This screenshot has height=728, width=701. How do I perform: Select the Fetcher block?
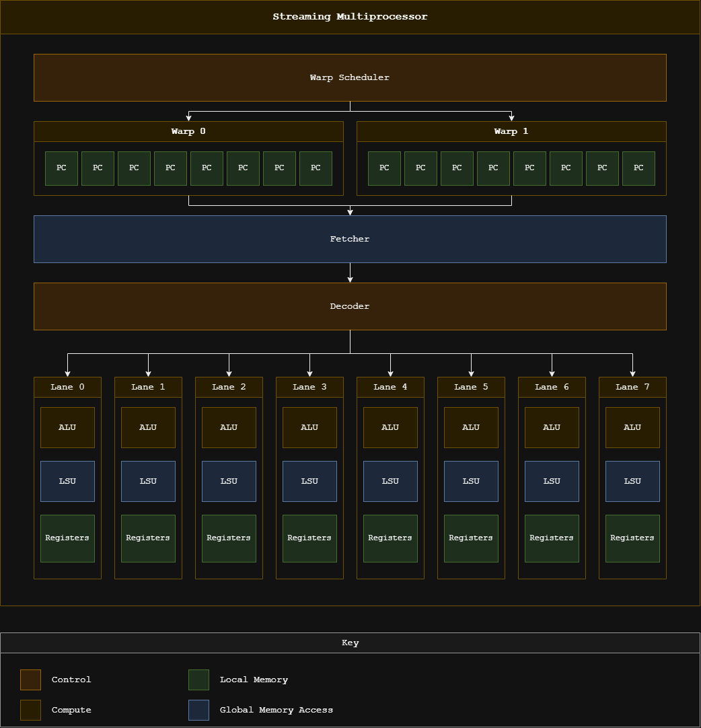[350, 239]
